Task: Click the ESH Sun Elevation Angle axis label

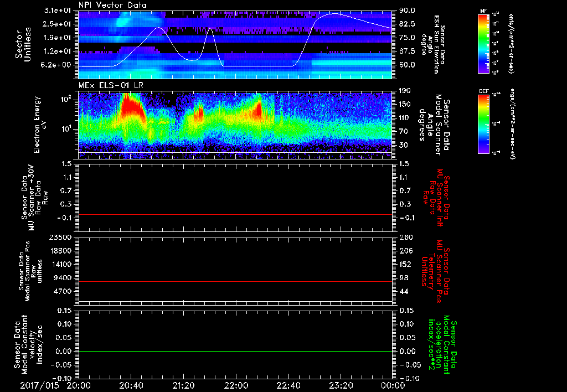Action: click(x=434, y=44)
